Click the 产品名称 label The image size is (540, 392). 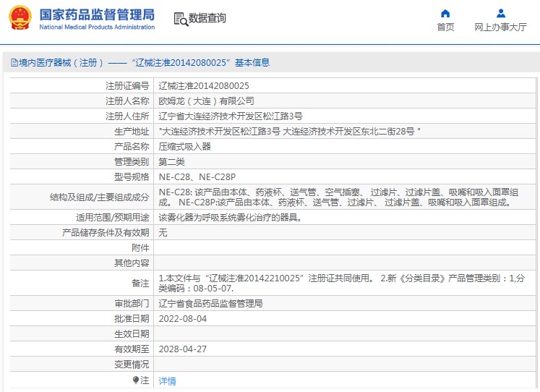[x=132, y=146]
